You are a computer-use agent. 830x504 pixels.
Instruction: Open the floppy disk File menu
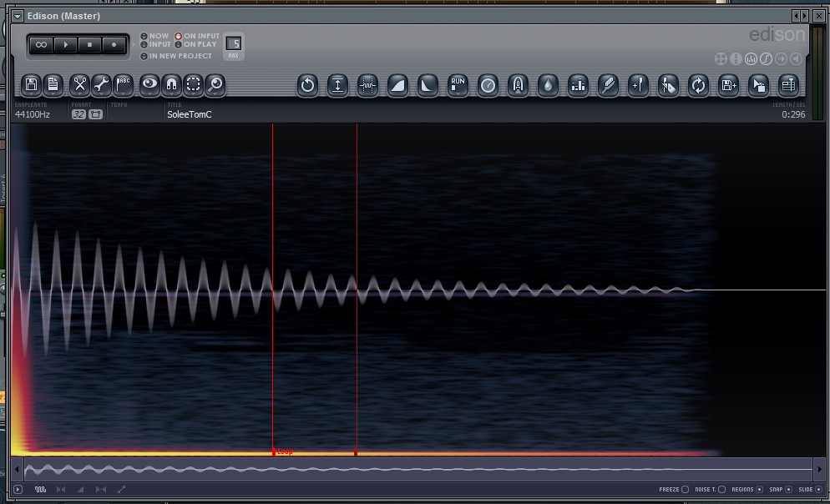pos(31,84)
